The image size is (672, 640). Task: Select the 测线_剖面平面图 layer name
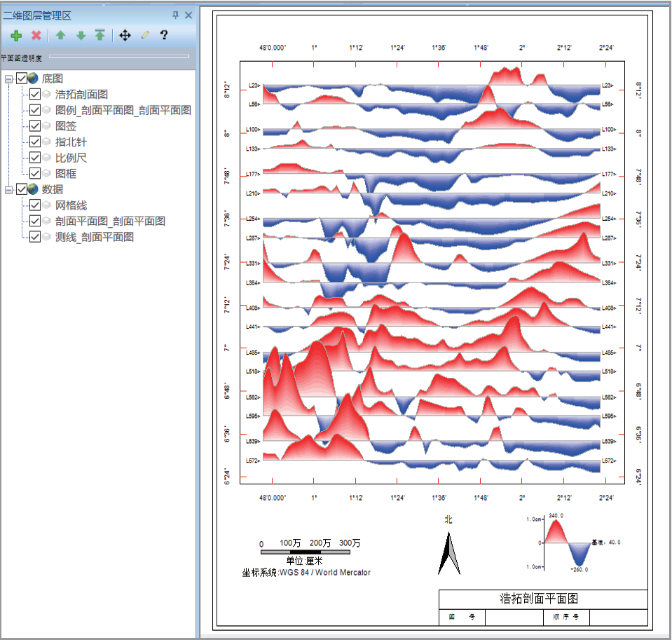(95, 237)
